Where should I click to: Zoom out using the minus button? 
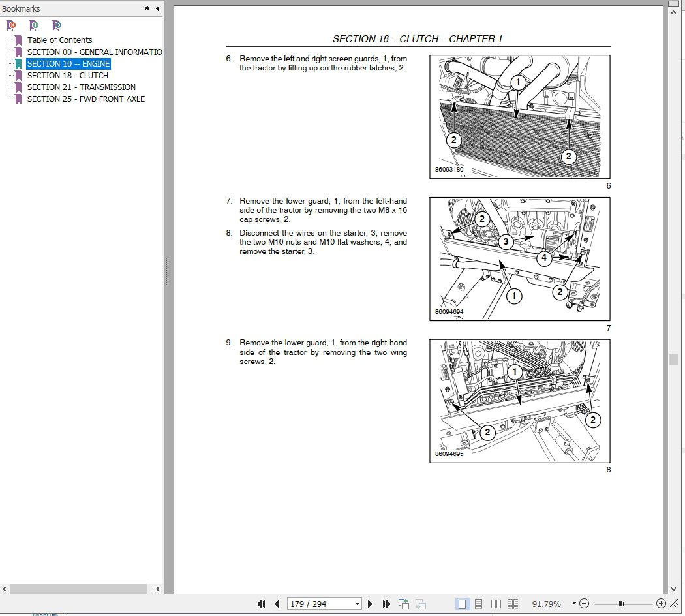click(x=584, y=604)
